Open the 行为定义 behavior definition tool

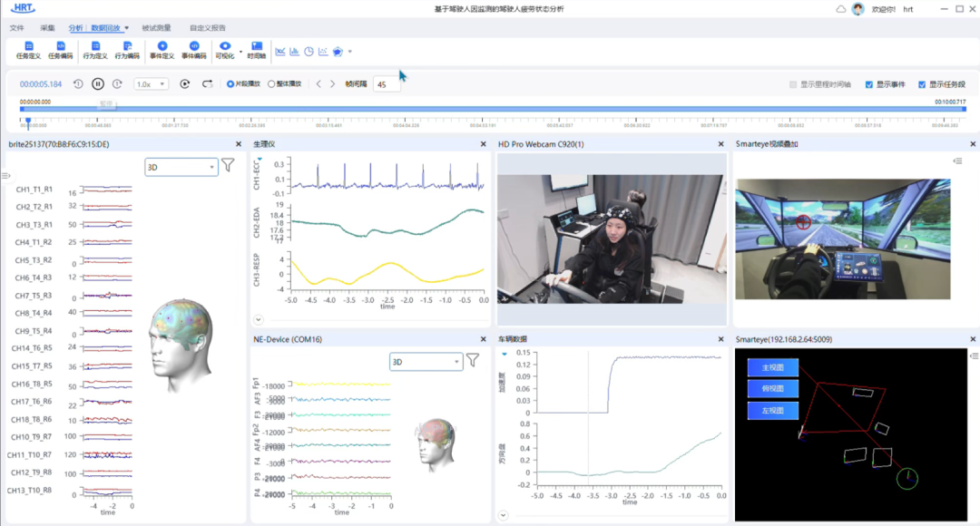pos(95,50)
